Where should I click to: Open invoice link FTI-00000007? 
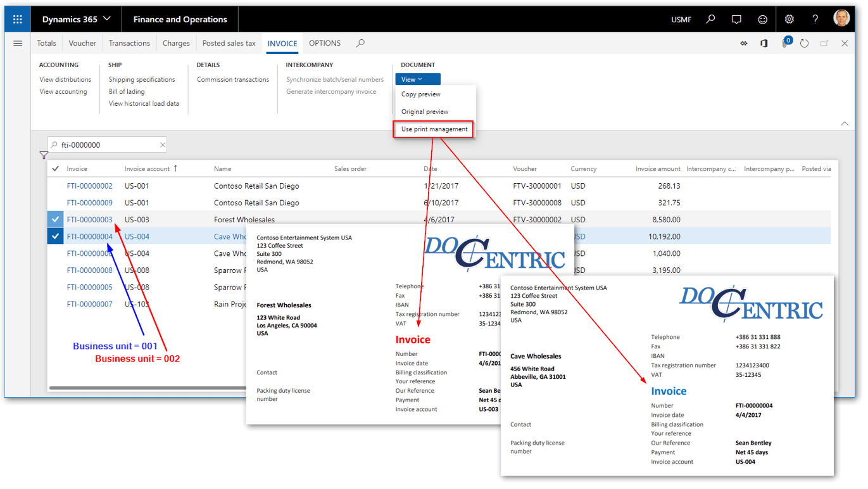coord(90,304)
